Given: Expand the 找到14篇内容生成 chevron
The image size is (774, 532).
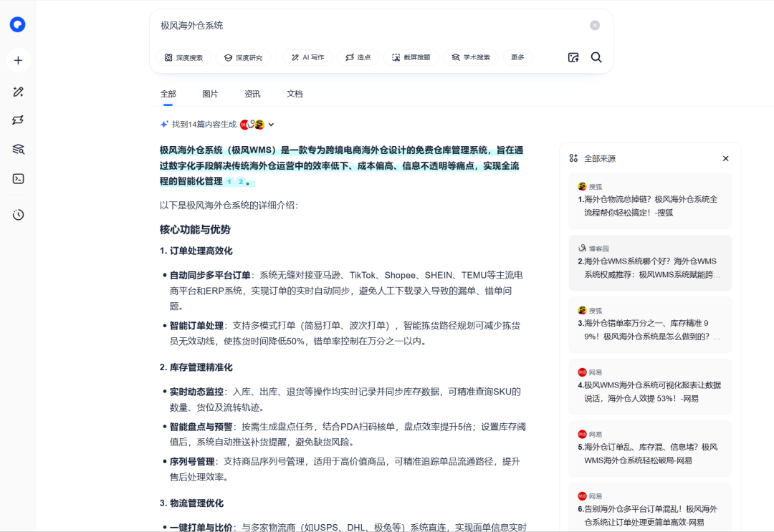Looking at the screenshot, I should (x=271, y=125).
